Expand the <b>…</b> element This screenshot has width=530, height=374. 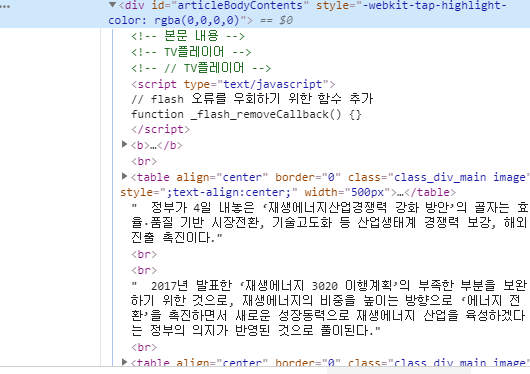tap(124, 144)
